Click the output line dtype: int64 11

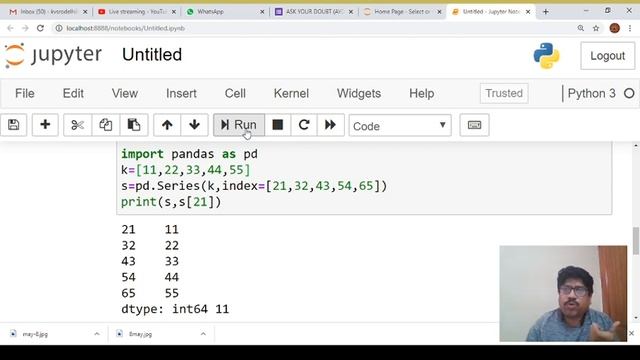point(175,309)
